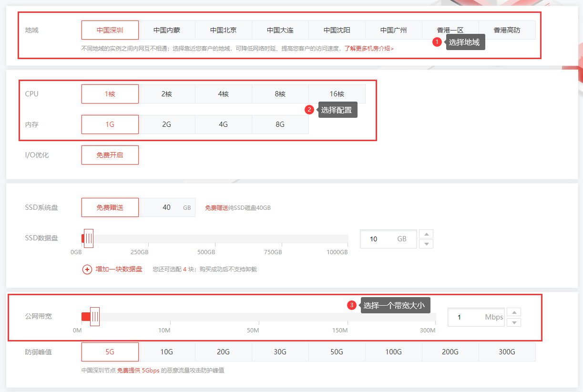
Task: Select the 2核 CPU option
Action: [x=167, y=93]
